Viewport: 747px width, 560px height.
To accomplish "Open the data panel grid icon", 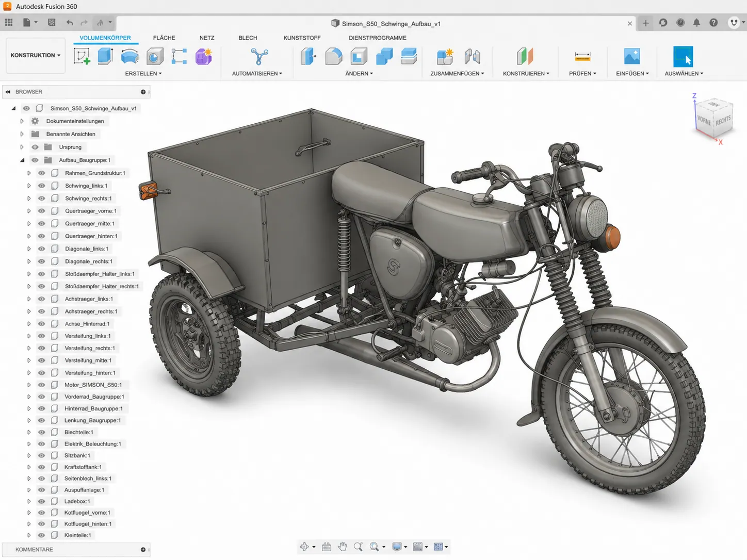I will click(x=9, y=23).
